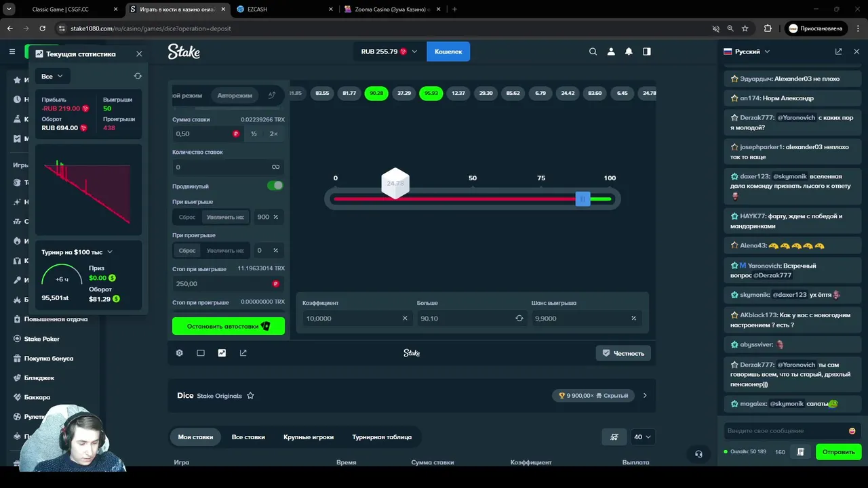Click the multiplier X icon in coefficient field

[405, 318]
